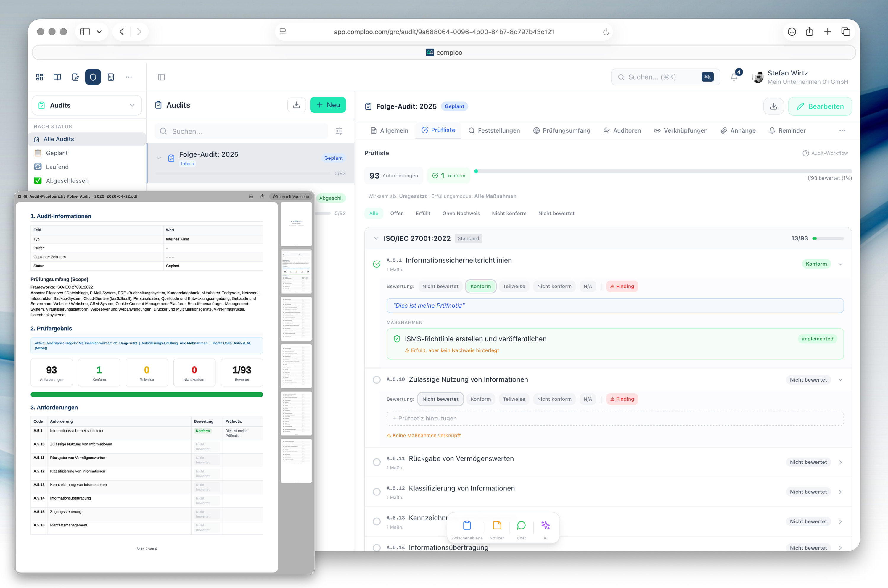Open the notifications bell icon
This screenshot has width=888, height=588.
pyautogui.click(x=734, y=77)
